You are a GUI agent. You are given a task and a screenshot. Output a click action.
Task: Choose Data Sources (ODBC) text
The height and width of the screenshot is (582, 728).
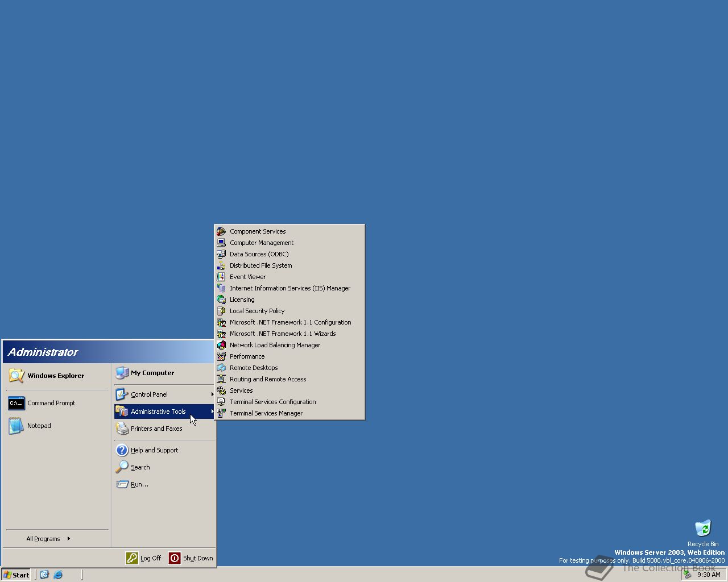pyautogui.click(x=259, y=254)
